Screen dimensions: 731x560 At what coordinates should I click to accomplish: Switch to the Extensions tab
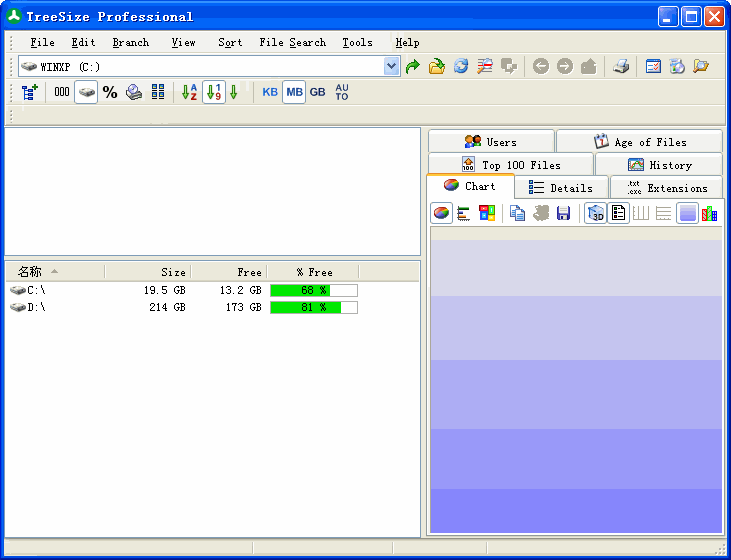(666, 188)
